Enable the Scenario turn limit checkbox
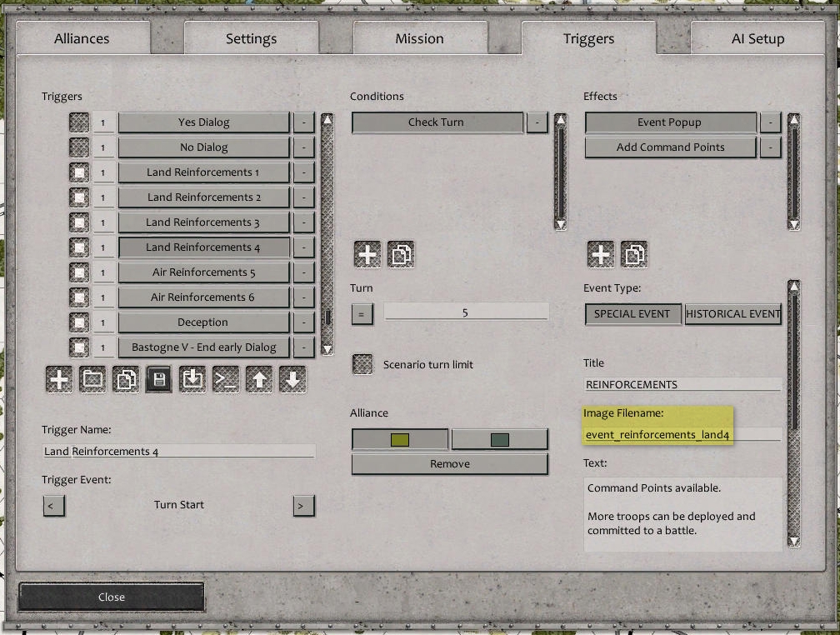This screenshot has width=840, height=635. (362, 364)
